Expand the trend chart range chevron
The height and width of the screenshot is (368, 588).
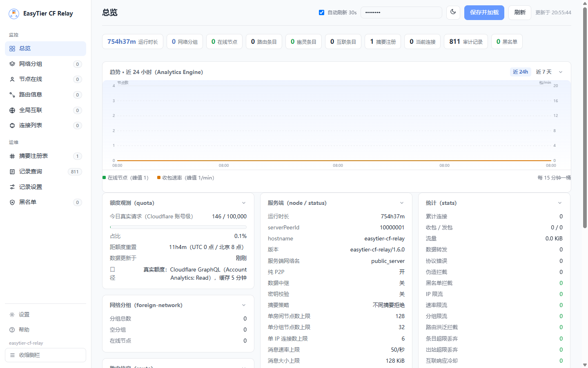click(561, 72)
